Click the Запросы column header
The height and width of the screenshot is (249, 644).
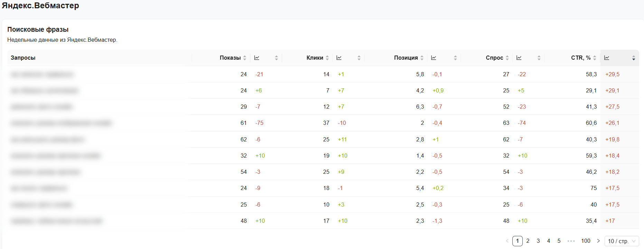click(x=23, y=58)
